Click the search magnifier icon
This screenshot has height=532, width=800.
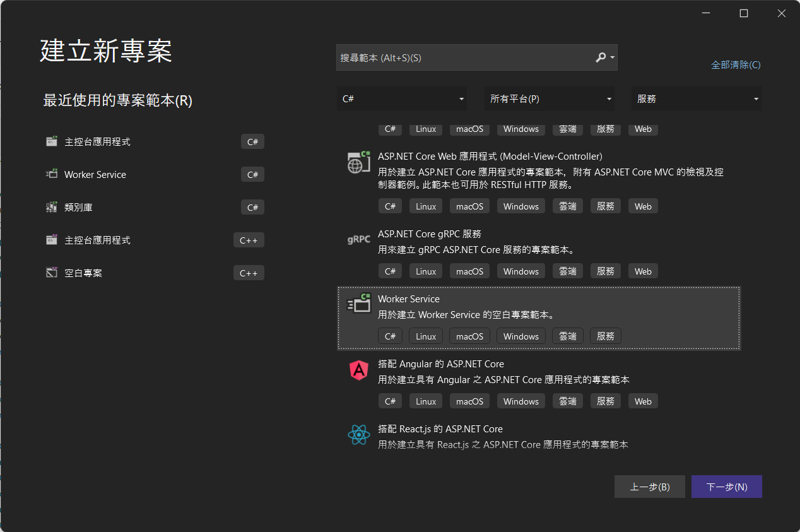(601, 57)
